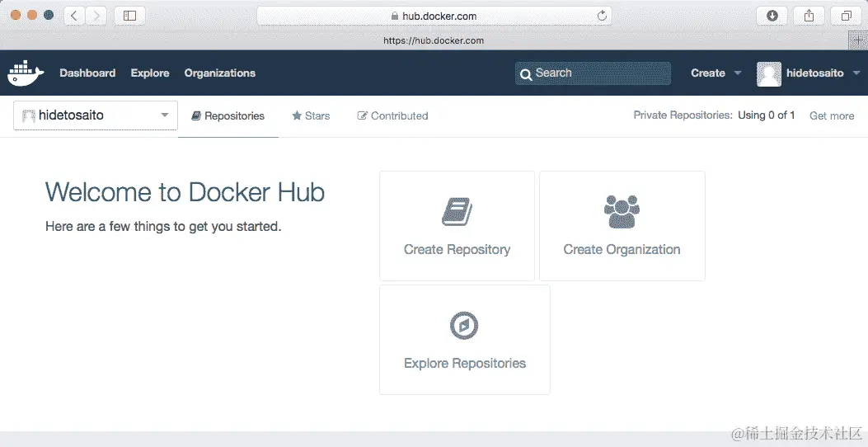Click the Welcome to Docker Hub heading

tap(185, 192)
